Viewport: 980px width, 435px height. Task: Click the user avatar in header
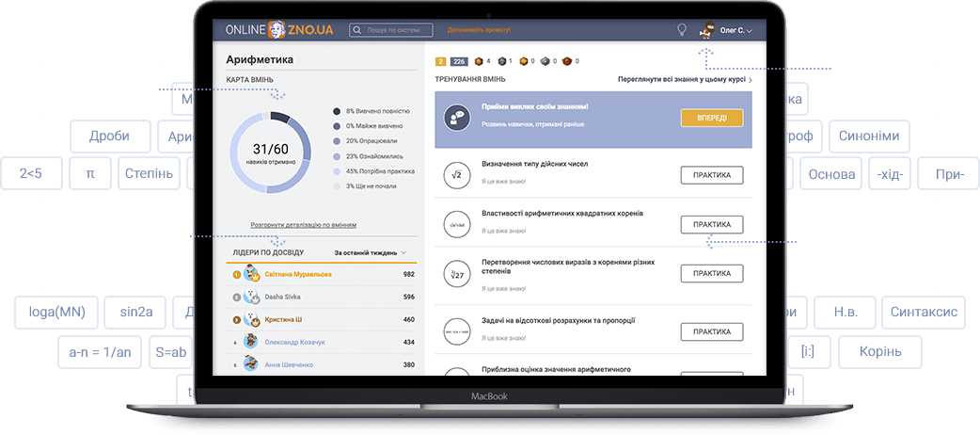(x=707, y=29)
